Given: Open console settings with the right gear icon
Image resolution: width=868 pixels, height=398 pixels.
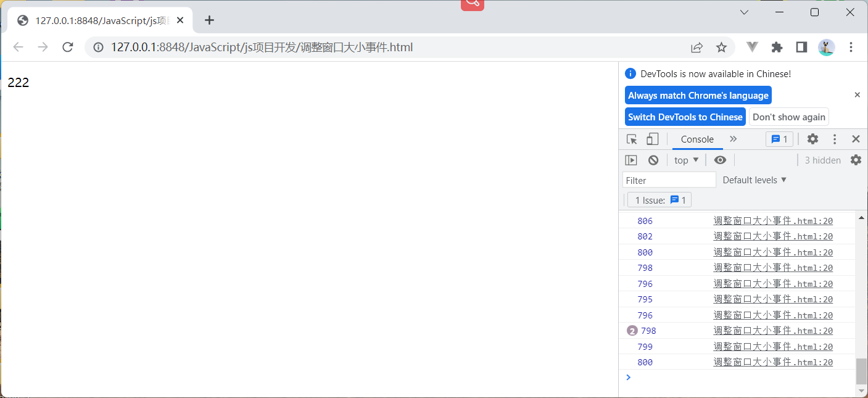Looking at the screenshot, I should coord(856,160).
